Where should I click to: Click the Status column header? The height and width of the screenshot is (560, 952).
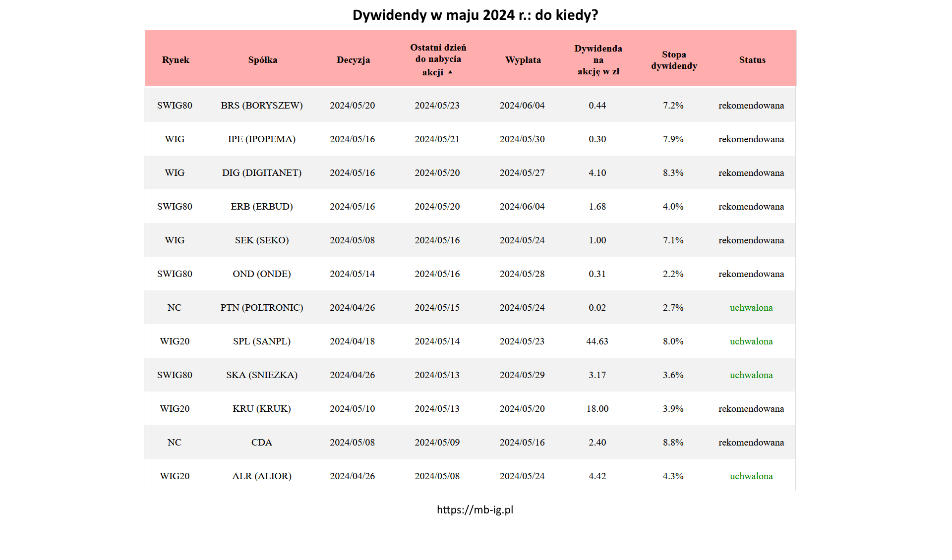(x=752, y=60)
